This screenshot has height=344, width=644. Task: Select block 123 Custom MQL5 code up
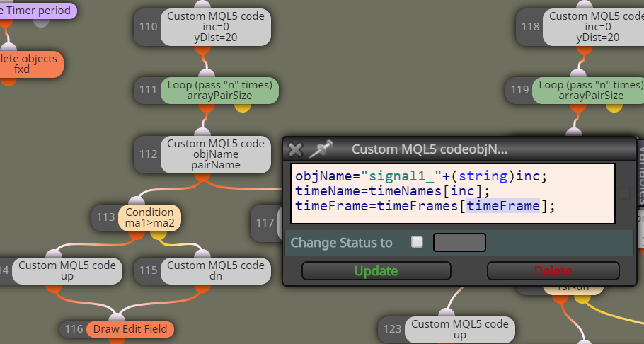coord(459,330)
